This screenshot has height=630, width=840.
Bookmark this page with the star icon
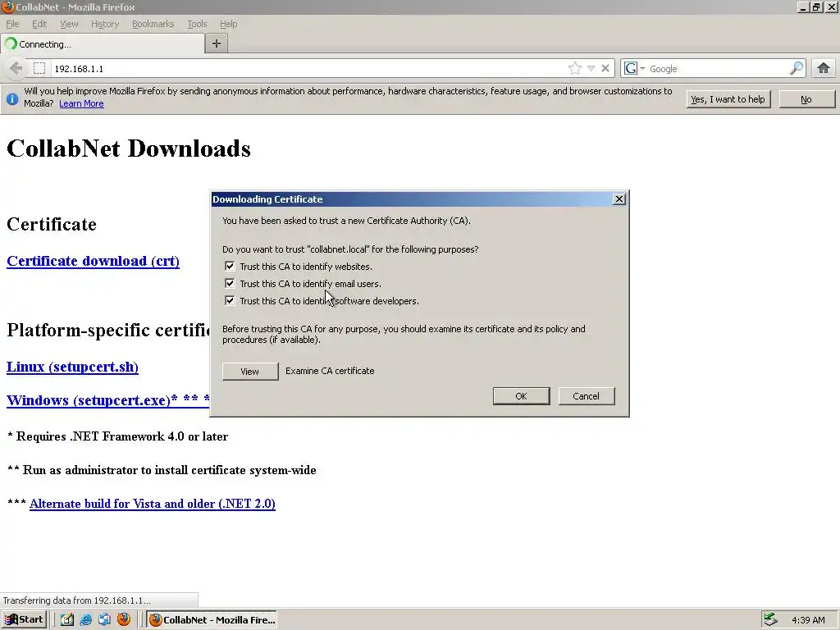tap(575, 69)
